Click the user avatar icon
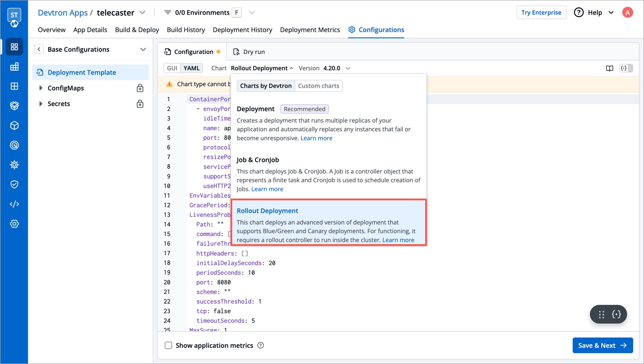Screen dimensions: 644x364 click(627, 13)
